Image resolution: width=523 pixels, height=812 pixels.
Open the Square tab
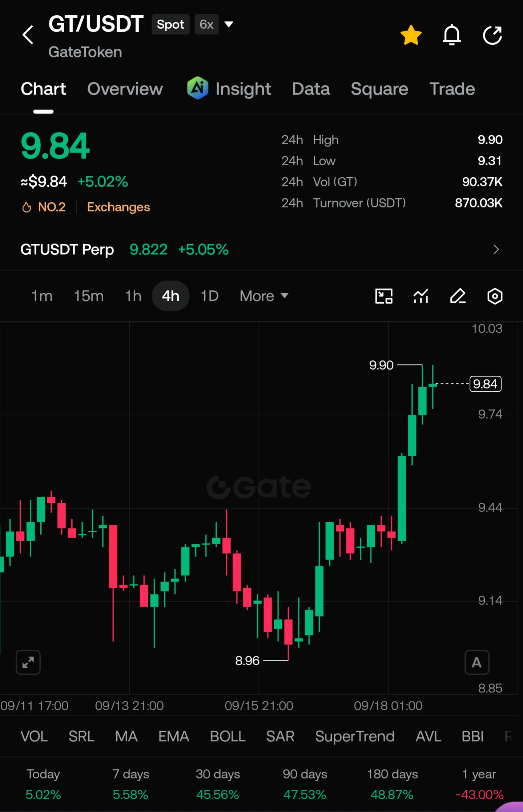point(379,89)
